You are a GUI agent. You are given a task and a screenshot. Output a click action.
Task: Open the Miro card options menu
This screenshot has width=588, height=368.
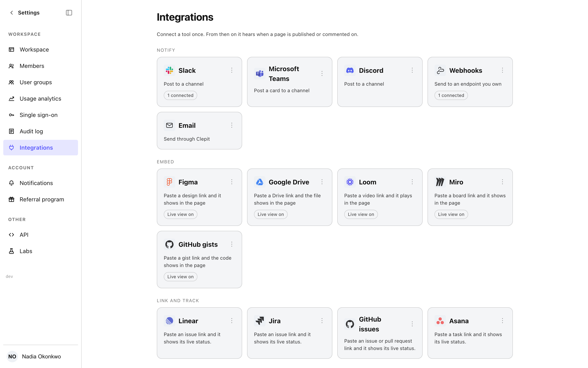pos(502,182)
